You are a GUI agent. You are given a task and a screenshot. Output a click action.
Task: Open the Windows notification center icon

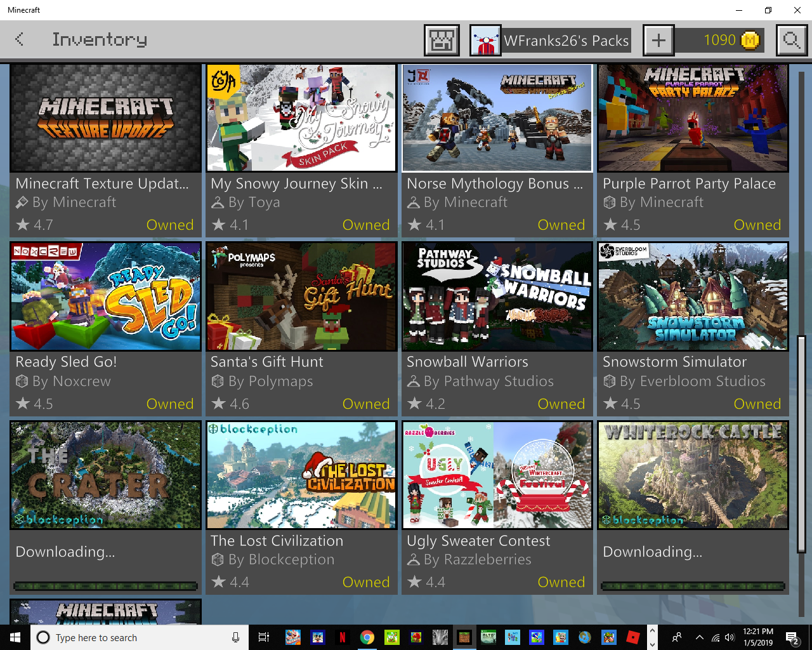[x=792, y=637]
